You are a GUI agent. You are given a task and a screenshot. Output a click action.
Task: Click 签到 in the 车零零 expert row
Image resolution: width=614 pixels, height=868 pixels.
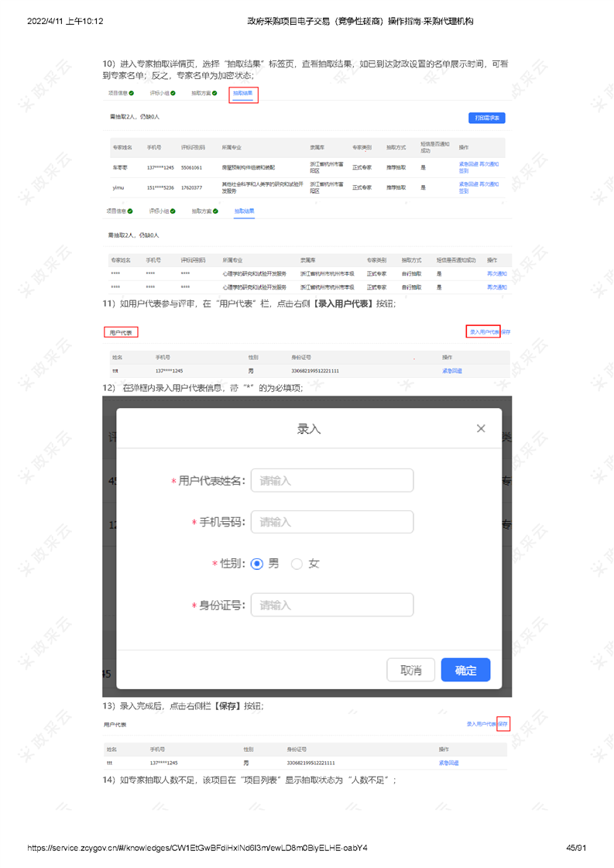[x=463, y=170]
